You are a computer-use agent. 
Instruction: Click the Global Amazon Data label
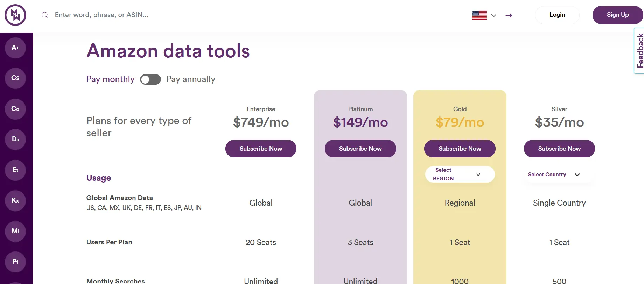click(120, 198)
